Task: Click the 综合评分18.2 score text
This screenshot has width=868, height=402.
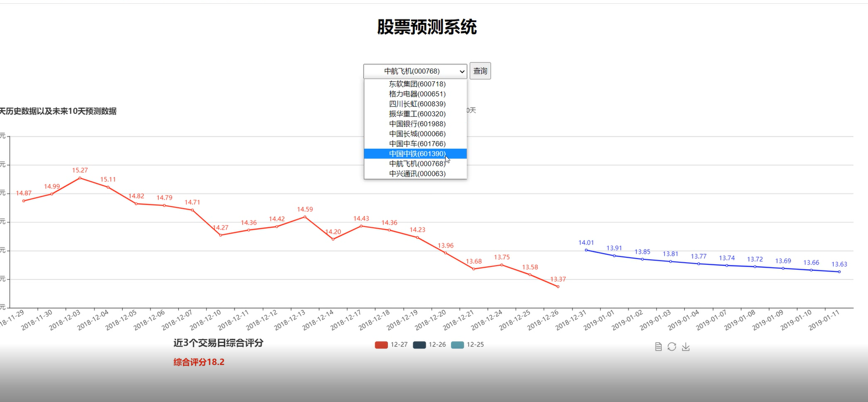Action: pos(199,362)
